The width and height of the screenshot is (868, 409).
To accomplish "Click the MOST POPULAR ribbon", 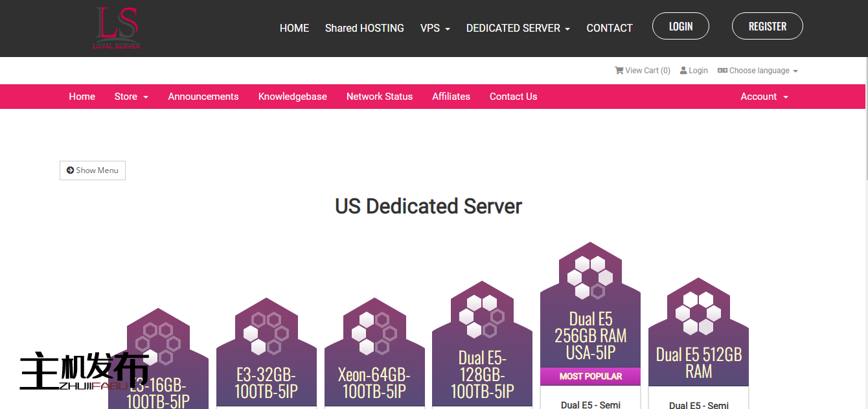I will coord(590,376).
